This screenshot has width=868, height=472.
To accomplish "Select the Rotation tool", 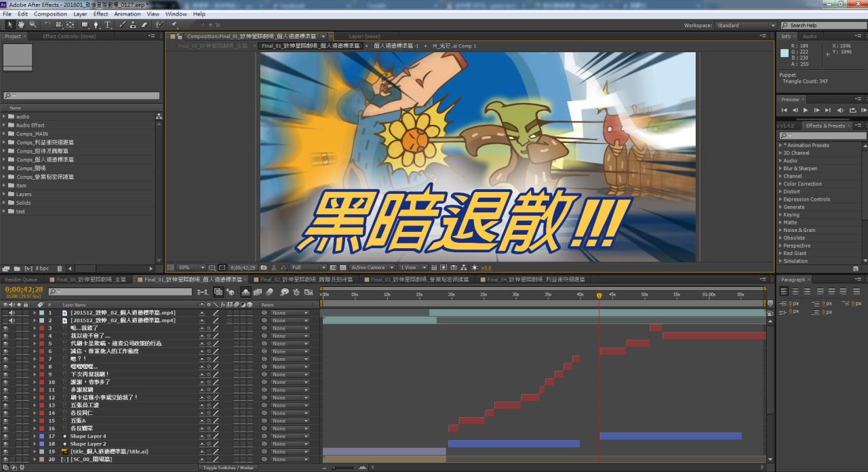I will pyautogui.click(x=47, y=24).
